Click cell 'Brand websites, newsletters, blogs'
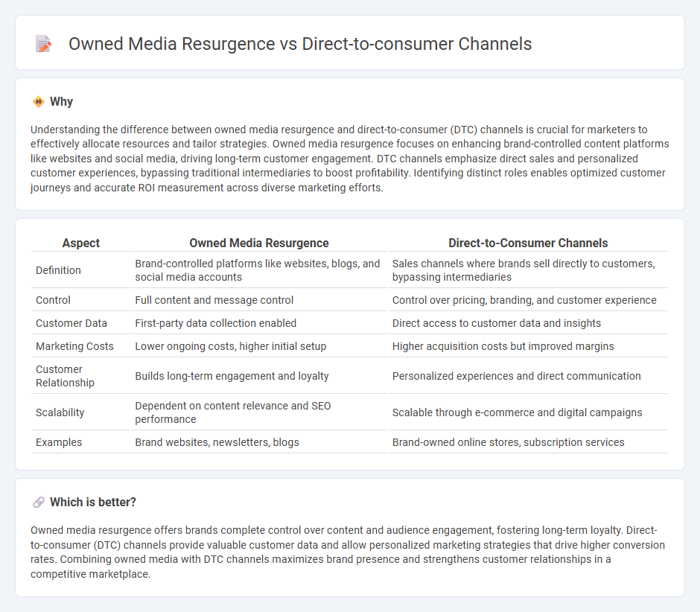Screen dimensions: 700x612 [259, 442]
